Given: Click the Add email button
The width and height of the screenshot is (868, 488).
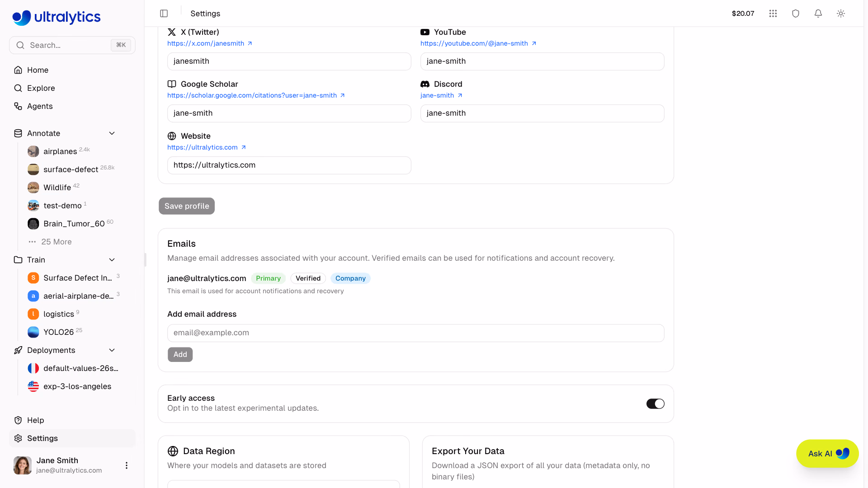Looking at the screenshot, I should tap(180, 355).
